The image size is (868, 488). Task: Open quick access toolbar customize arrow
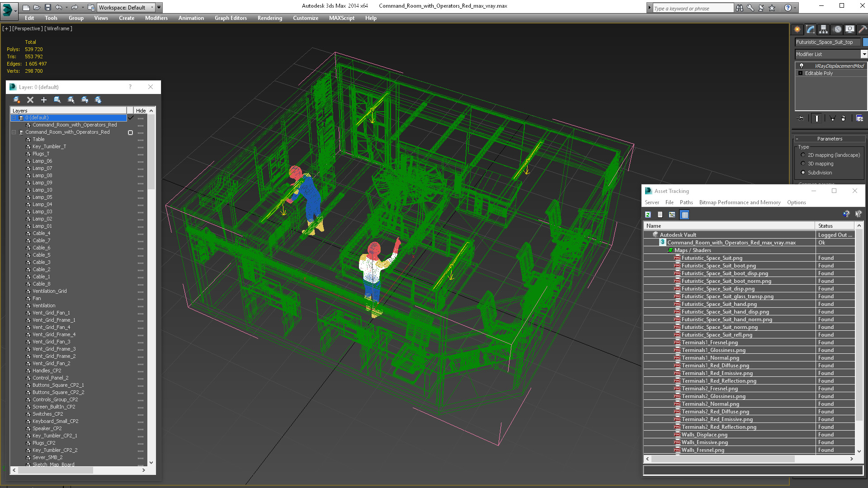(159, 7)
